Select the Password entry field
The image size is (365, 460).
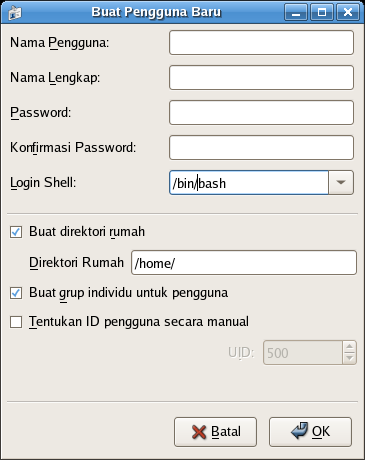[261, 113]
